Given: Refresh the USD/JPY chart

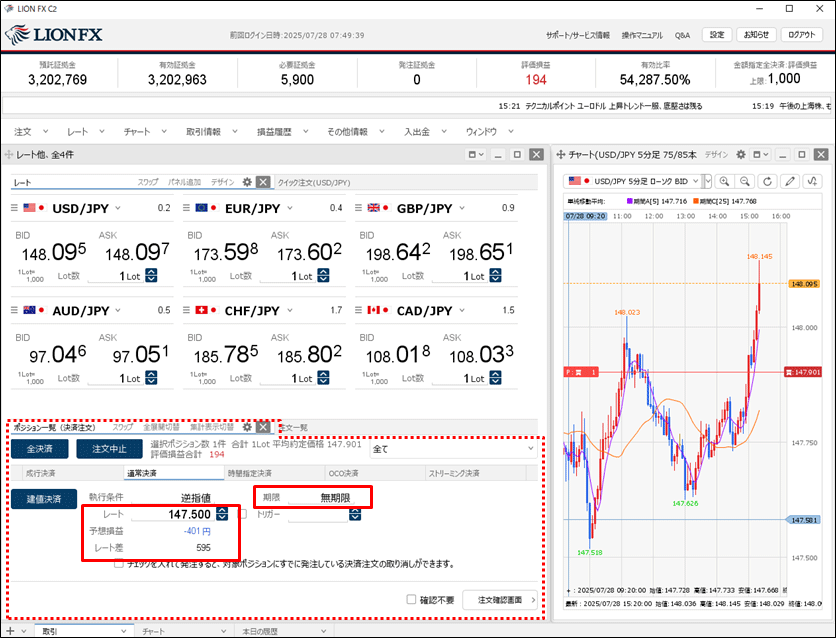Looking at the screenshot, I should (768, 181).
